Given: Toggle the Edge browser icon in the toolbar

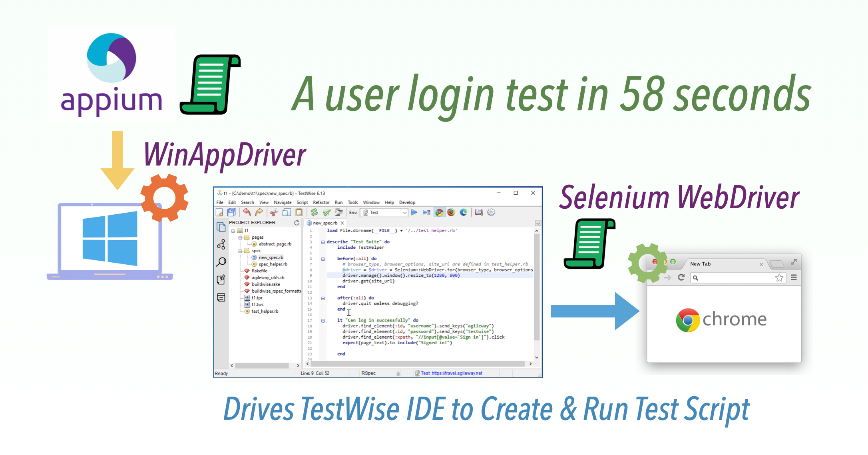Looking at the screenshot, I should point(464,212).
